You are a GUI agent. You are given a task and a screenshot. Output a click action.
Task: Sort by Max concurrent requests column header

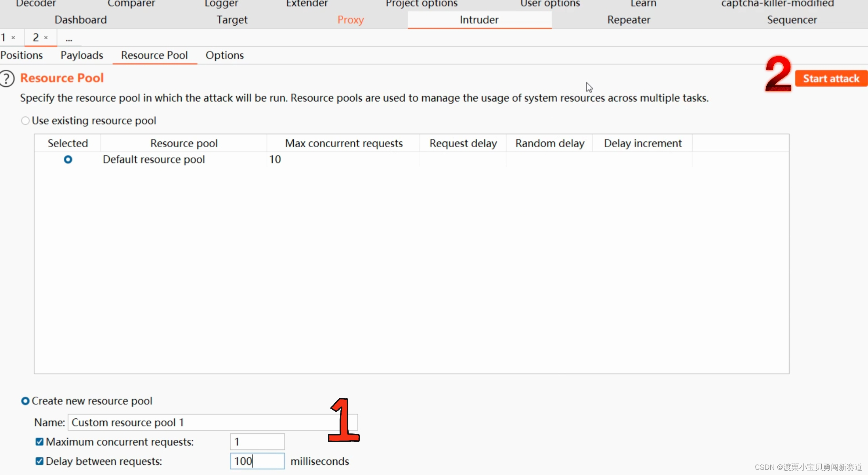pos(344,143)
